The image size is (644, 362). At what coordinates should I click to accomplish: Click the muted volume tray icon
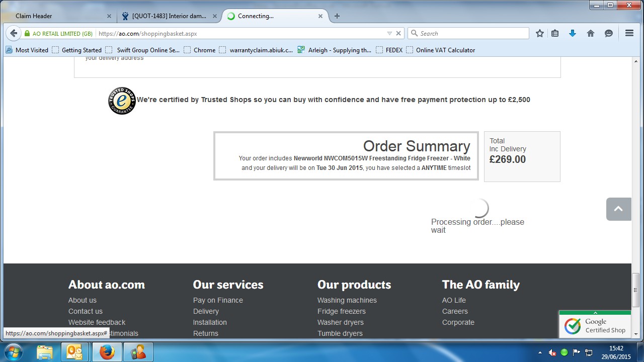coord(552,352)
